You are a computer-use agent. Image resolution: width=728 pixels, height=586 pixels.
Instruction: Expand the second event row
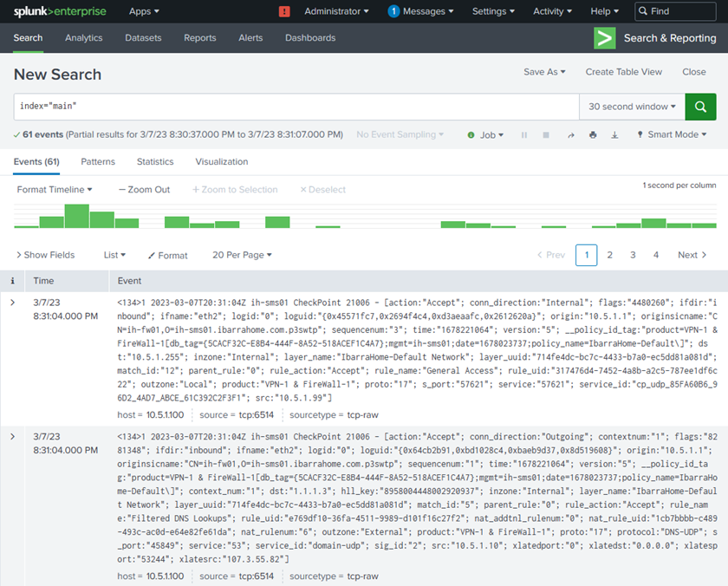12,437
